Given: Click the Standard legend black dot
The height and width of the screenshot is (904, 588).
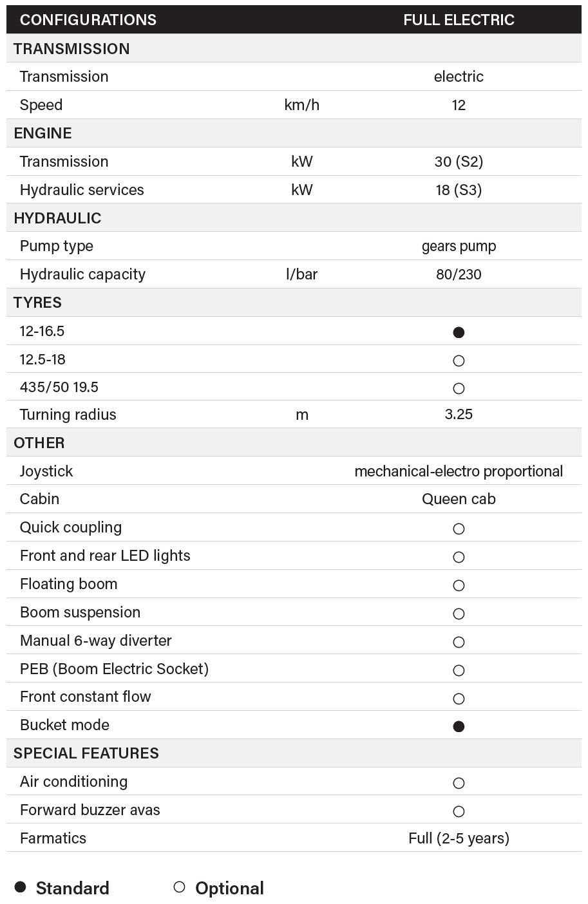Looking at the screenshot, I should 21,887.
